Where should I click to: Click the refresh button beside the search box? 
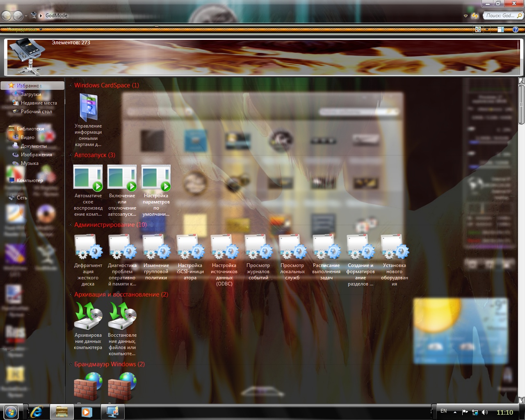click(475, 16)
